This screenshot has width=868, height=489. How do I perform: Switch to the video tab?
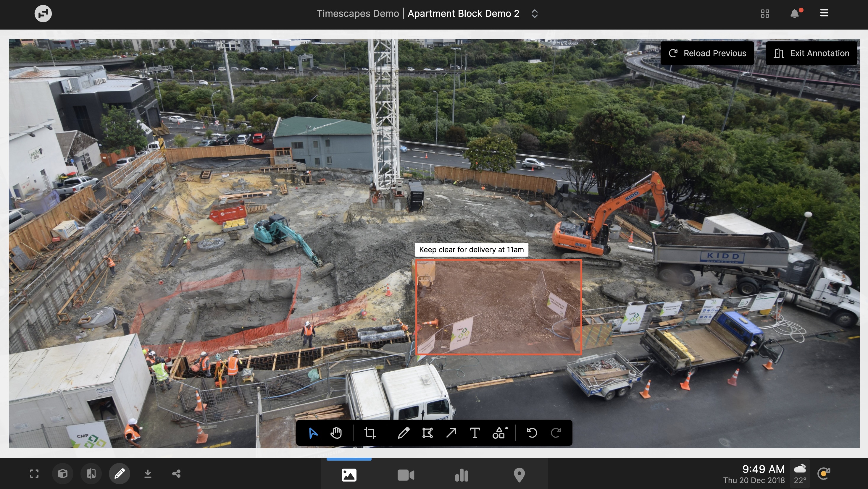coord(406,475)
